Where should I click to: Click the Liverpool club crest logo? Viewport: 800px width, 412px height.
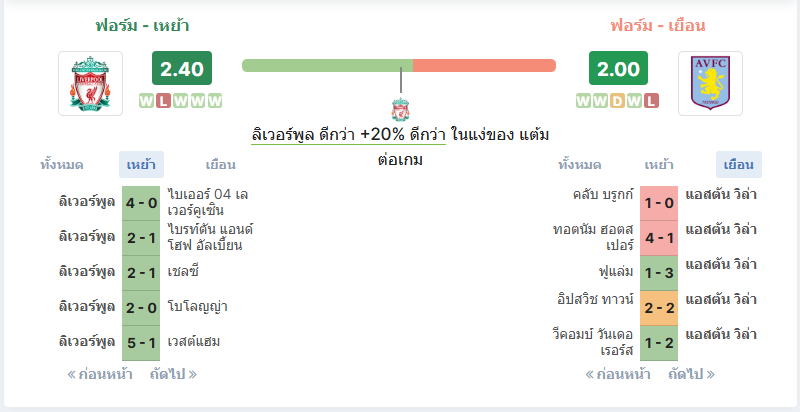[90, 84]
